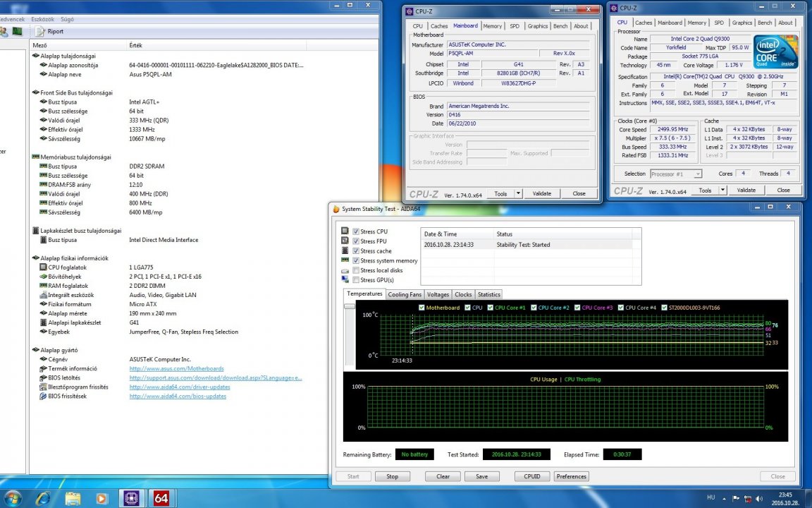Uncheck the Stress FPU checkbox
The height and width of the screenshot is (508, 812).
pos(356,241)
